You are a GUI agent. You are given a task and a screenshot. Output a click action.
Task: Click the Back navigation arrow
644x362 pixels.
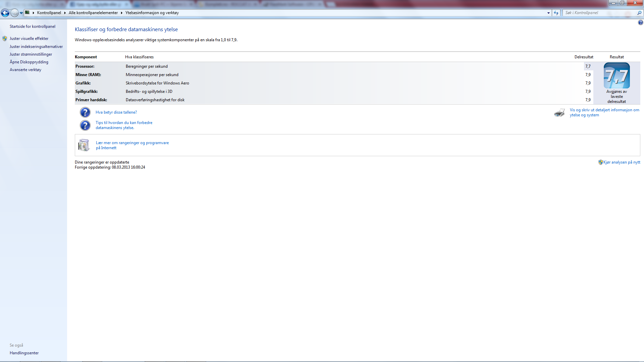tap(5, 13)
